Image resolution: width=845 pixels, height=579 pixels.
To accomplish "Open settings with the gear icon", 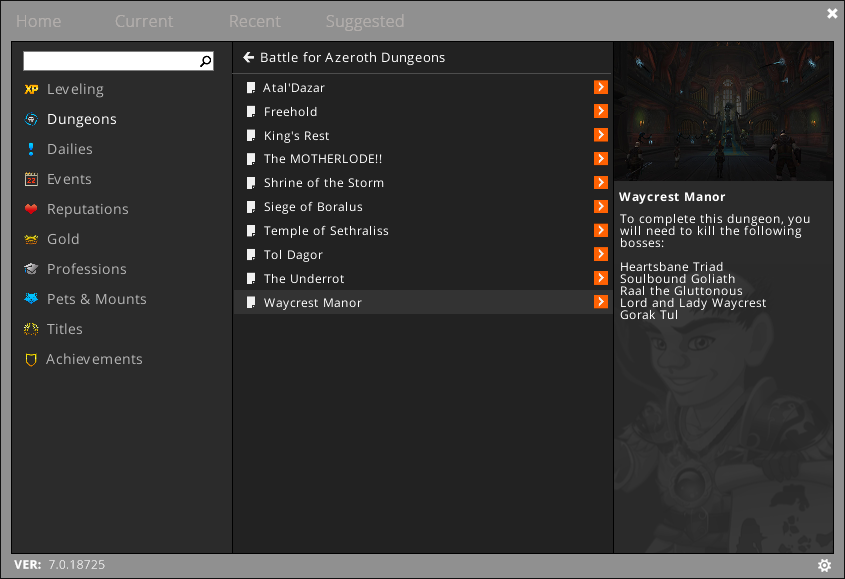I will point(825,565).
